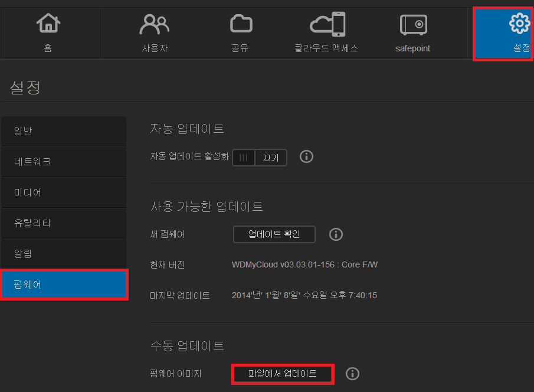This screenshot has width=534, height=392.
Task: Open Cloud Access (클라우드 액세스) icon
Action: click(327, 24)
